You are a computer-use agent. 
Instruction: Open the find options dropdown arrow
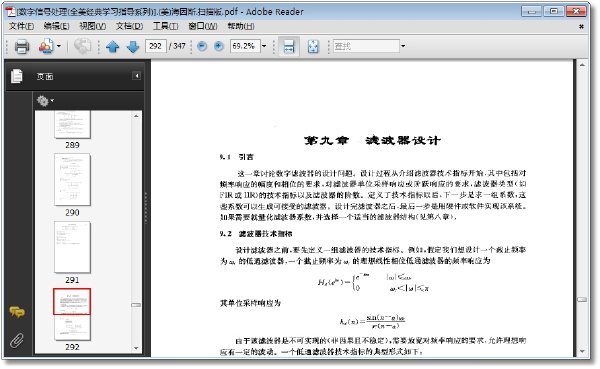403,46
